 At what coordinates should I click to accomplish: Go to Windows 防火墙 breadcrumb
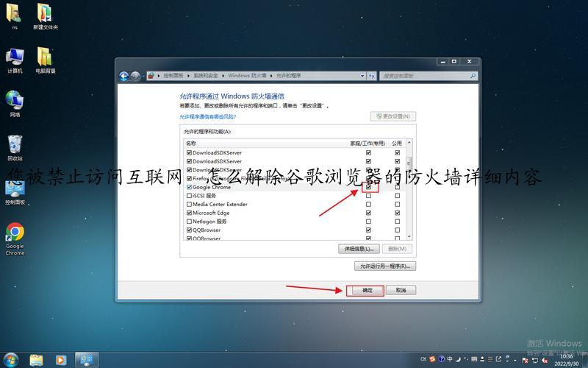tap(247, 76)
